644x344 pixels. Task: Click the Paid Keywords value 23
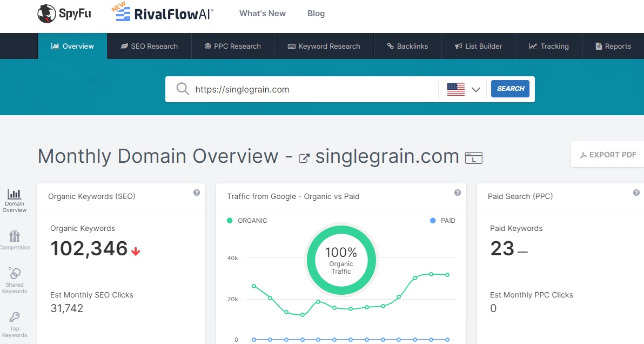(502, 249)
